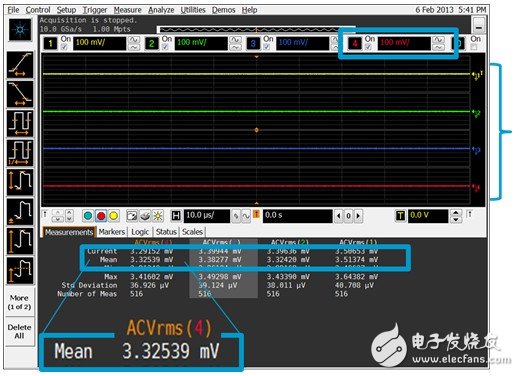Viewport: 519px width, 376px height.
Task: Add a period measurement from the sidebar
Action: point(20,123)
